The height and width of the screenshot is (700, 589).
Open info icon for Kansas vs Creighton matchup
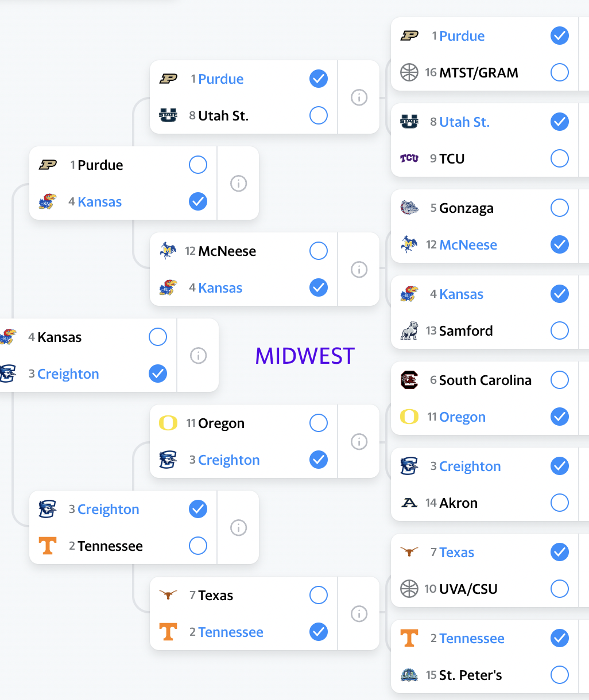(x=198, y=356)
